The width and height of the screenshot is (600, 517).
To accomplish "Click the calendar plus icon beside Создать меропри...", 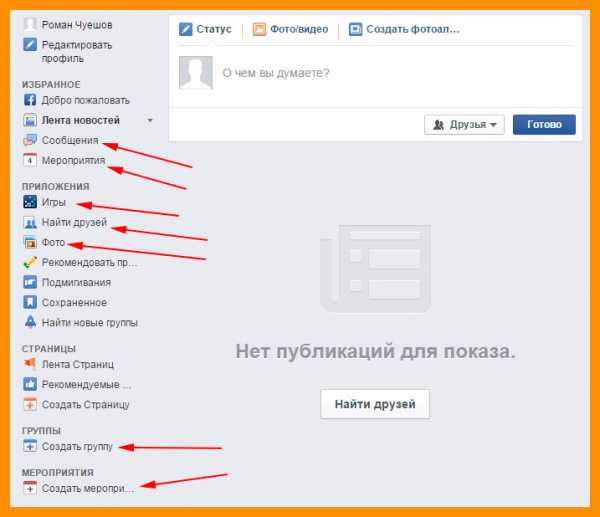I will 30,488.
